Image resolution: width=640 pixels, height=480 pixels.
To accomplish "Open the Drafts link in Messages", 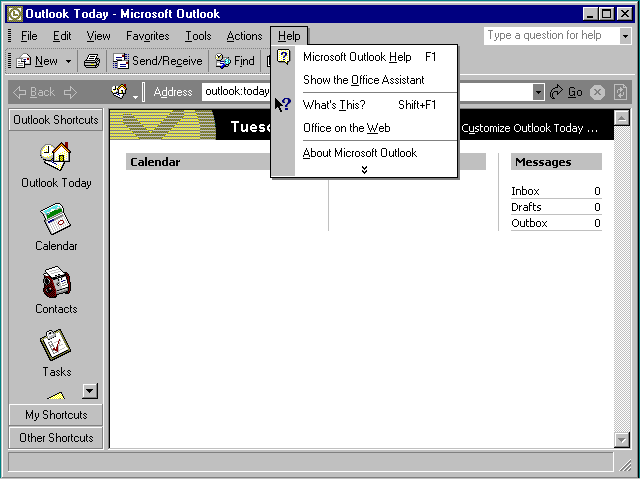I will pyautogui.click(x=526, y=207).
